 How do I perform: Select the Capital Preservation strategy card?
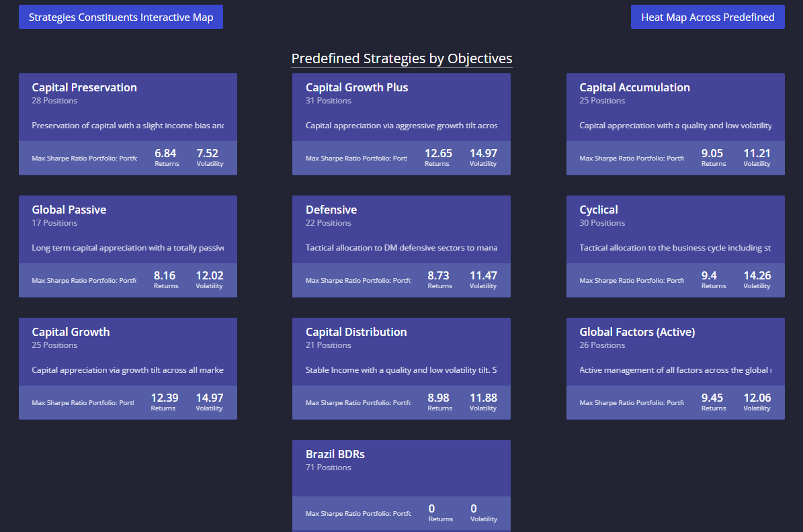pyautogui.click(x=128, y=124)
